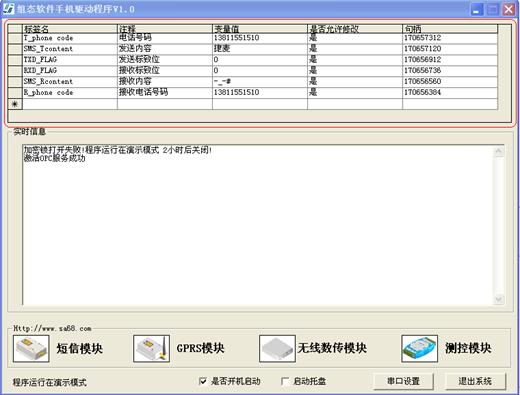Select the SMS_Rcontent tag cell
The image size is (520, 395).
(70, 82)
